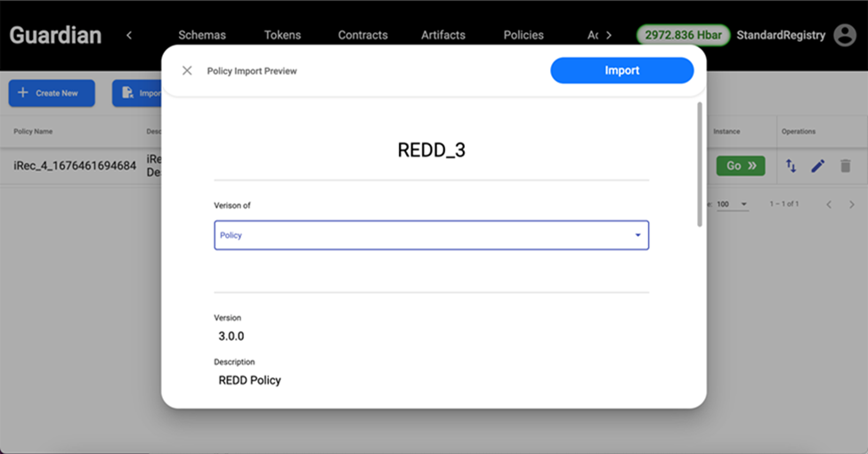Click the 2972.836 Hbar balance badge
This screenshot has height=454, width=868.
pos(683,36)
